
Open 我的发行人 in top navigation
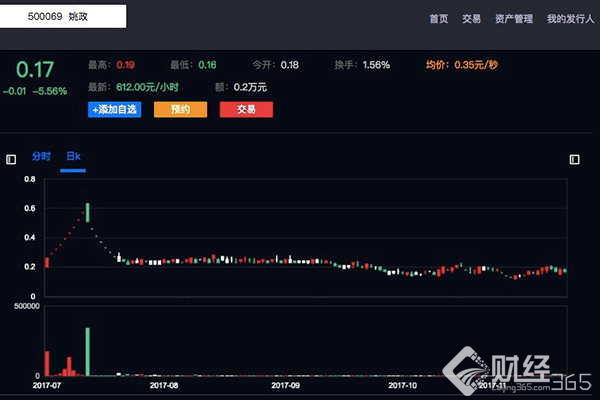[570, 19]
